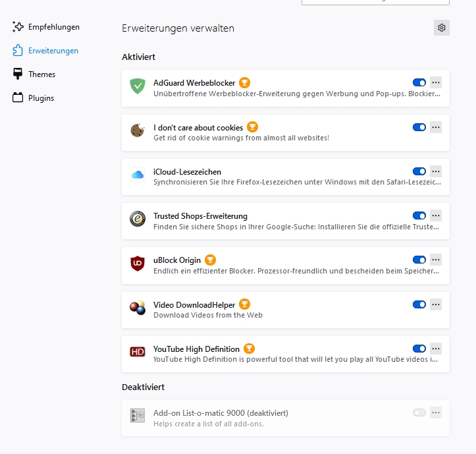
Task: Click the Trusted Shops-Erweiterung badge icon
Action: click(x=138, y=219)
